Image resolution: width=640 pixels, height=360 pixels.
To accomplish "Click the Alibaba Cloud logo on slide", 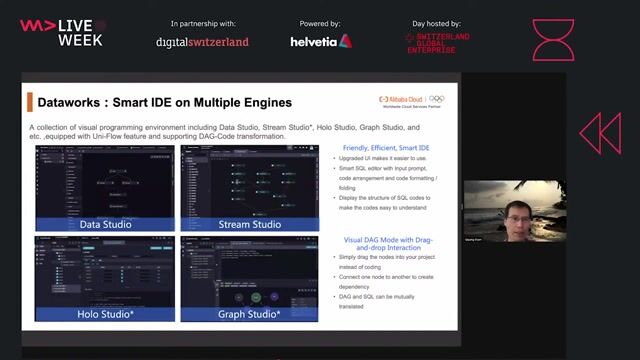I will click(x=400, y=99).
